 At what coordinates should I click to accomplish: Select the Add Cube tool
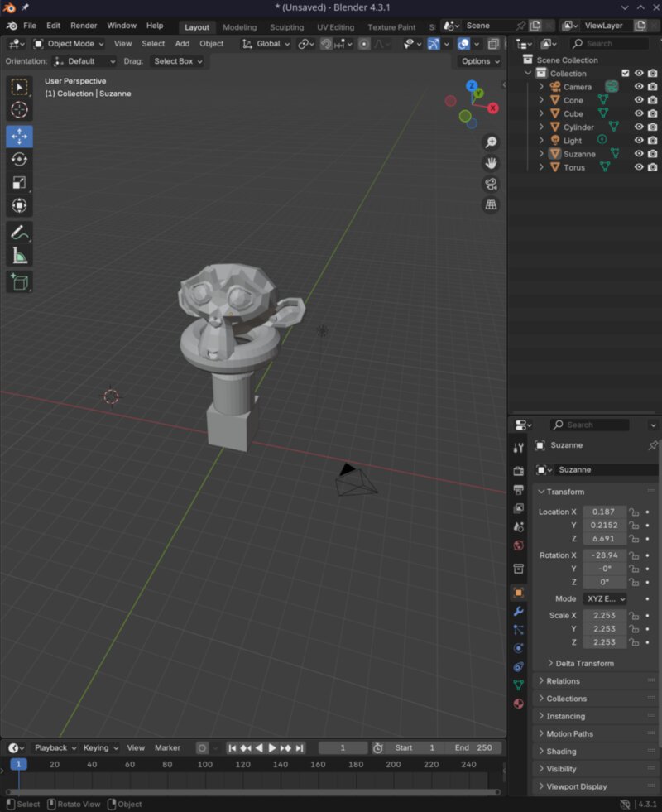tap(20, 282)
